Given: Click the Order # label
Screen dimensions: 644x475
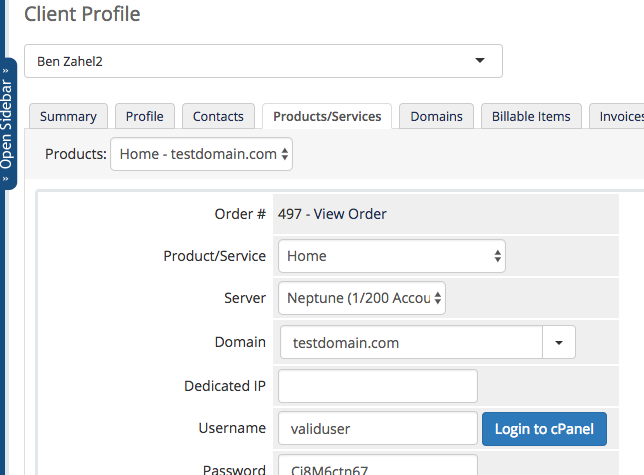Looking at the screenshot, I should click(x=240, y=214).
